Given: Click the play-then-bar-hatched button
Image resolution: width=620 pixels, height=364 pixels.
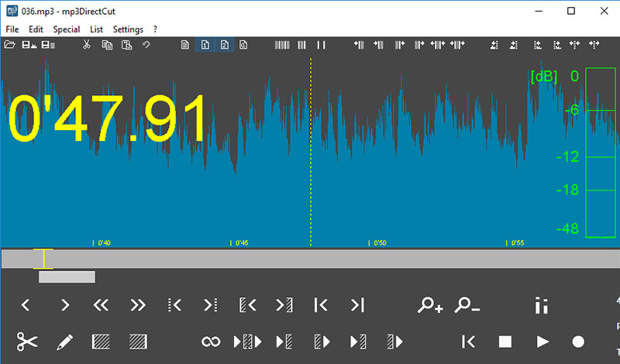Looking at the screenshot, I should coord(358,342).
